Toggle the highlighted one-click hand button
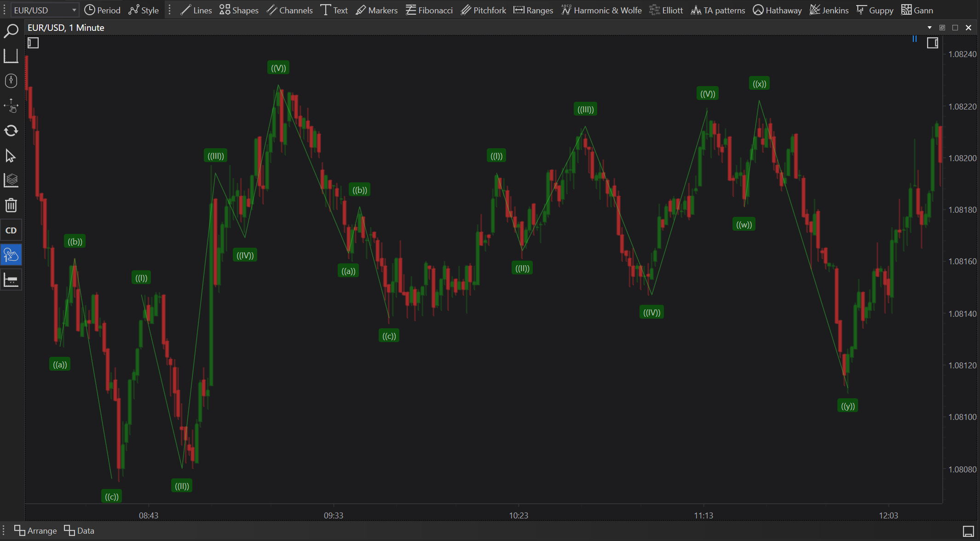980x541 pixels. (x=11, y=255)
